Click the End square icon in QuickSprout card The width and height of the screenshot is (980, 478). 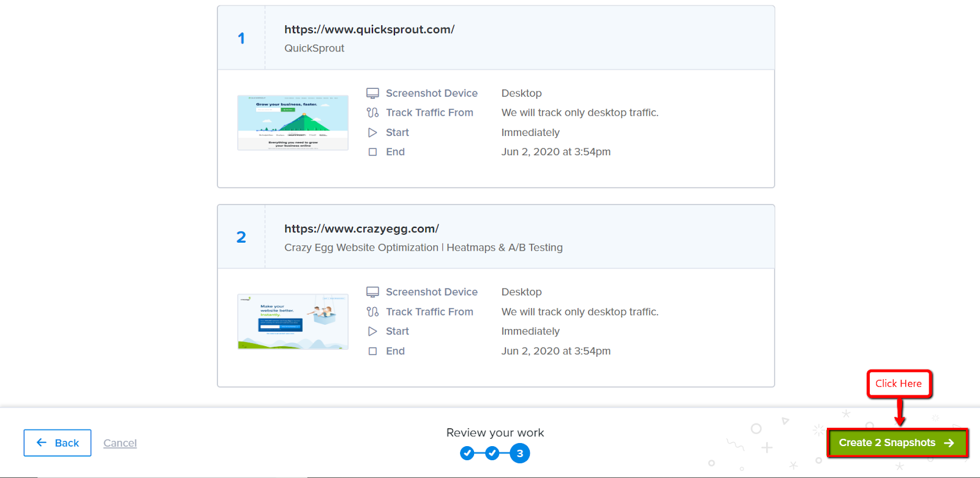[372, 152]
